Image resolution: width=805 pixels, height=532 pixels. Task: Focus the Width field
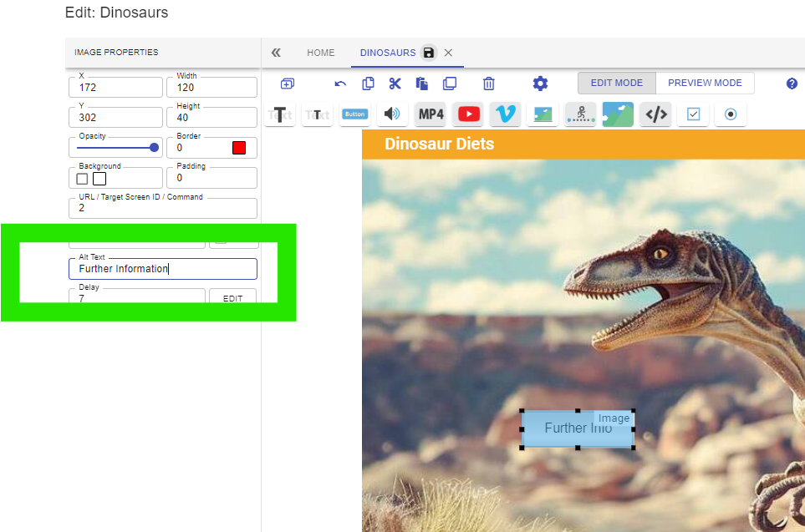211,87
